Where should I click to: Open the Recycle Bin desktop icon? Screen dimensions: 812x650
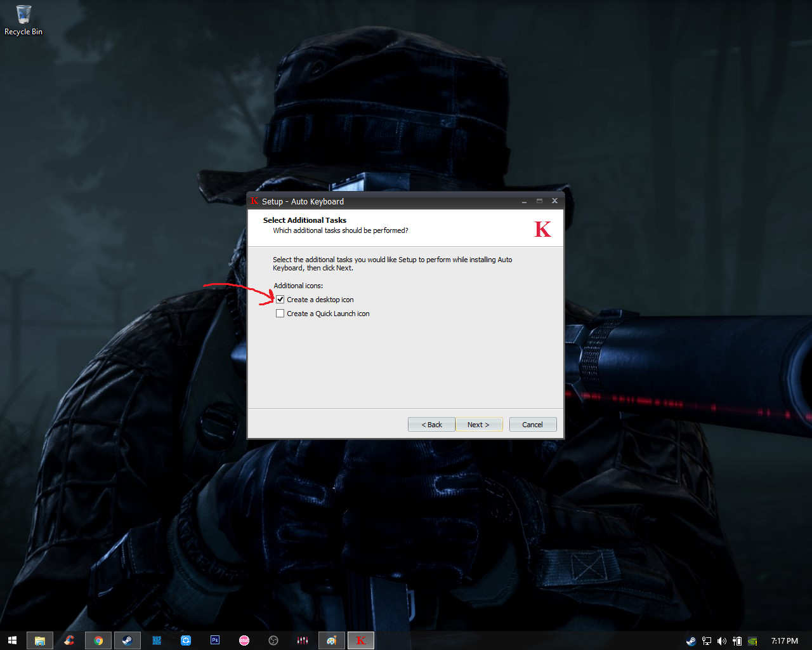click(23, 20)
